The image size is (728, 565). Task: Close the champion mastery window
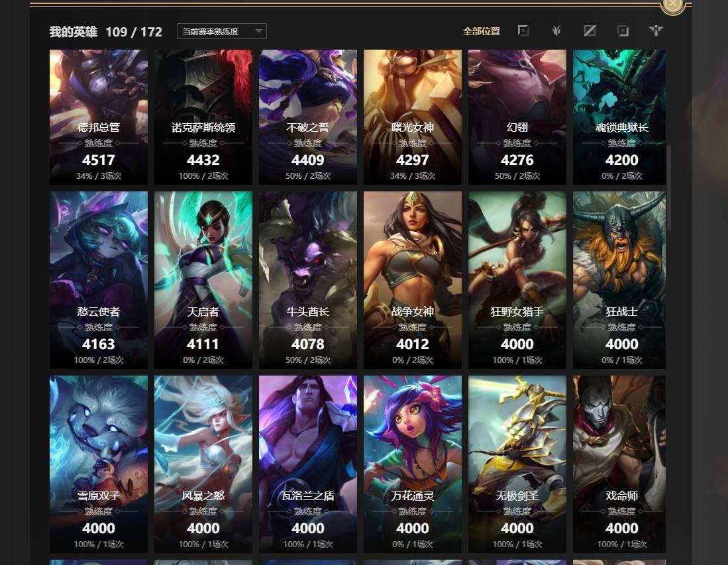coord(673,5)
